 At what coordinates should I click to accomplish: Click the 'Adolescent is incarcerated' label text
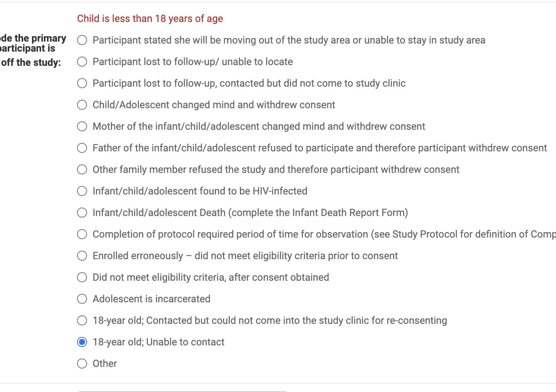[151, 299]
